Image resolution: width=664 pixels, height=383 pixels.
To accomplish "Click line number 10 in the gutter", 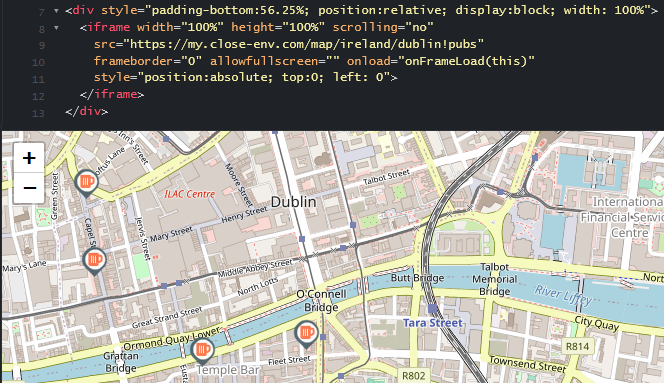I will click(x=38, y=63).
